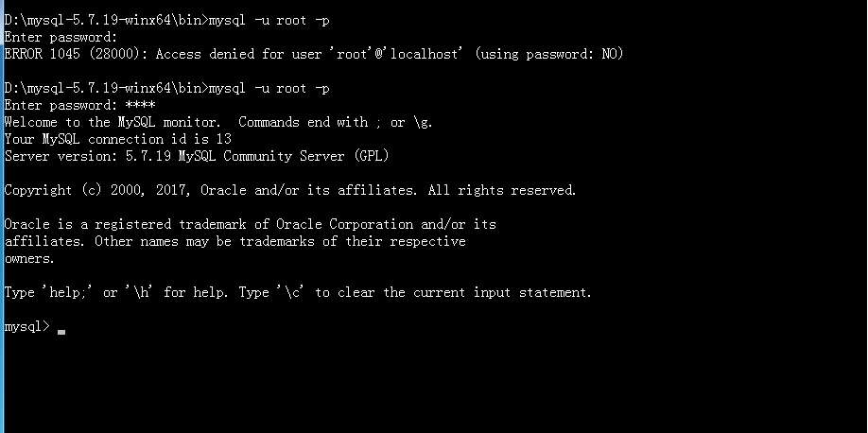Image resolution: width=868 pixels, height=433 pixels.
Task: Click 'Commands end with ; or \g.' text
Action: click(x=336, y=122)
